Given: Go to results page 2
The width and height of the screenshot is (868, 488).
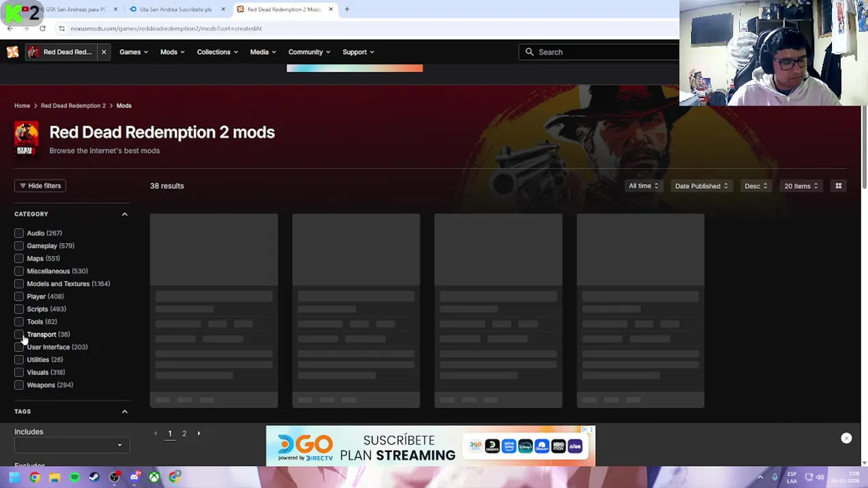Looking at the screenshot, I should pyautogui.click(x=184, y=433).
